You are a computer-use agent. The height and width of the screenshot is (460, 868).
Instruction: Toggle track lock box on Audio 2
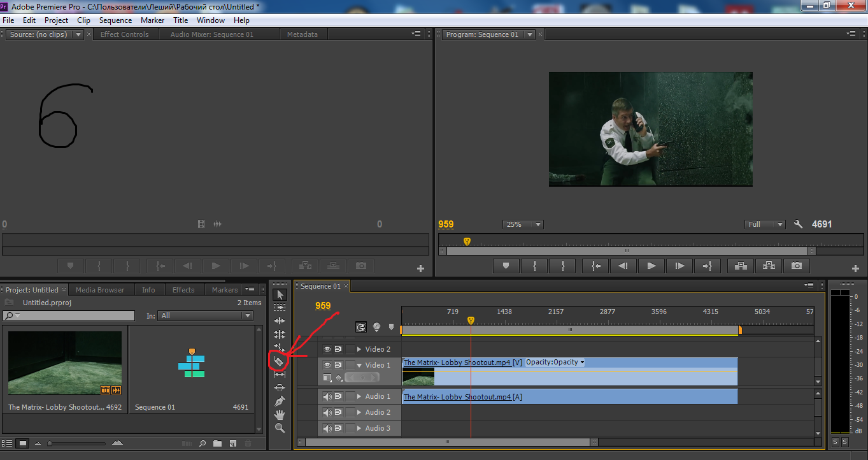click(x=350, y=412)
